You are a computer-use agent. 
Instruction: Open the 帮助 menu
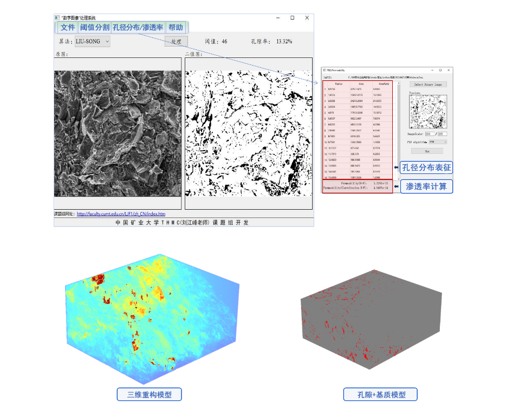[176, 28]
